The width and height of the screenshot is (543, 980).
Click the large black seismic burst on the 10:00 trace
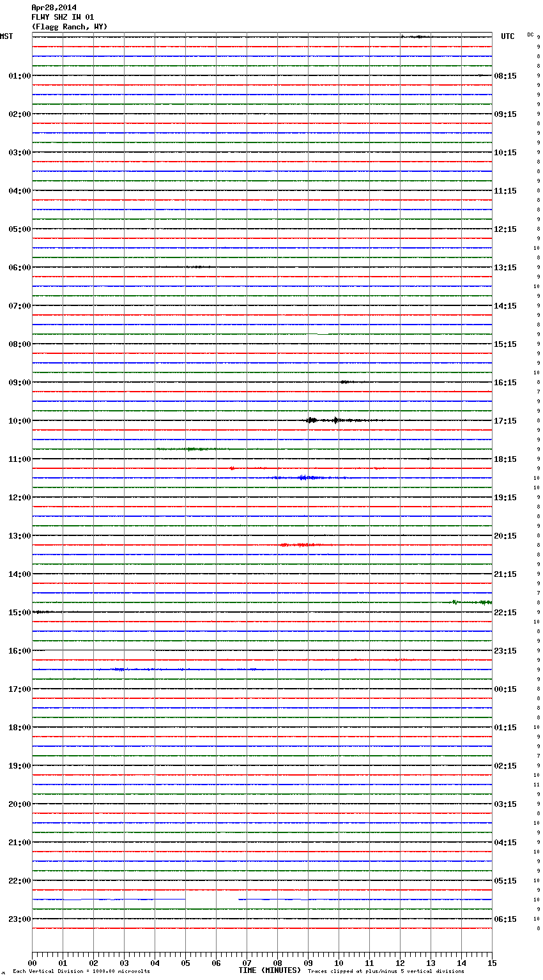[x=312, y=420]
